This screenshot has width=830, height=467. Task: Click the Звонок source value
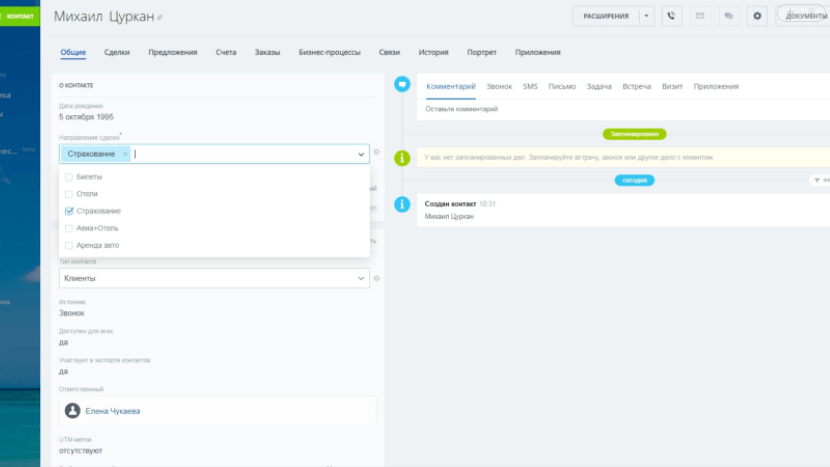coord(71,313)
